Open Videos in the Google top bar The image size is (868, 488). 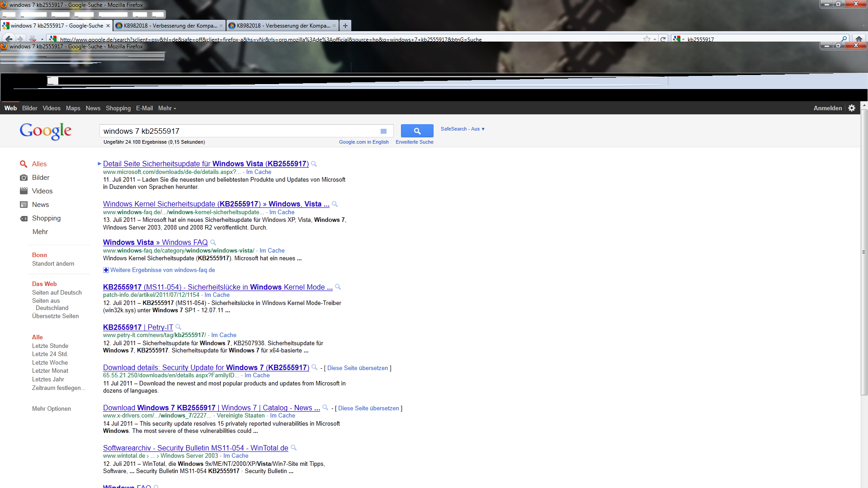[x=52, y=108]
